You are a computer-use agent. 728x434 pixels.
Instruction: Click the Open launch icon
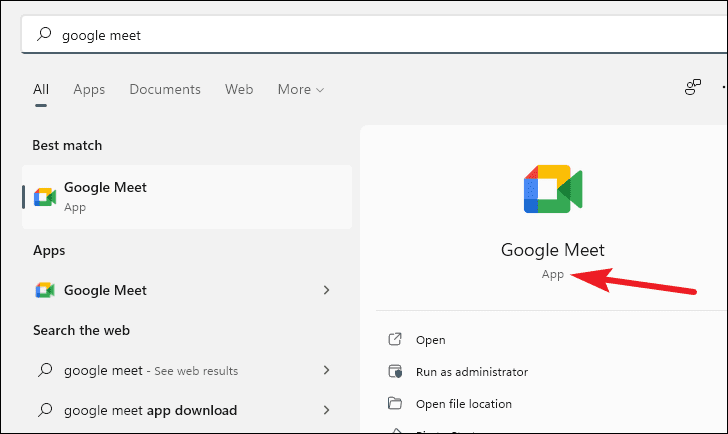tap(395, 339)
